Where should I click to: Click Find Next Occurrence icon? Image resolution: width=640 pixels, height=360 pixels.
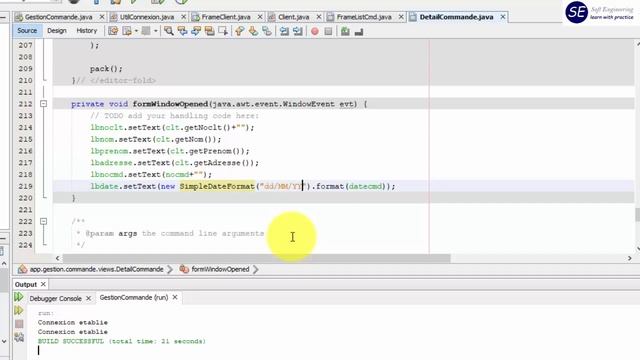pyautogui.click(x=196, y=31)
